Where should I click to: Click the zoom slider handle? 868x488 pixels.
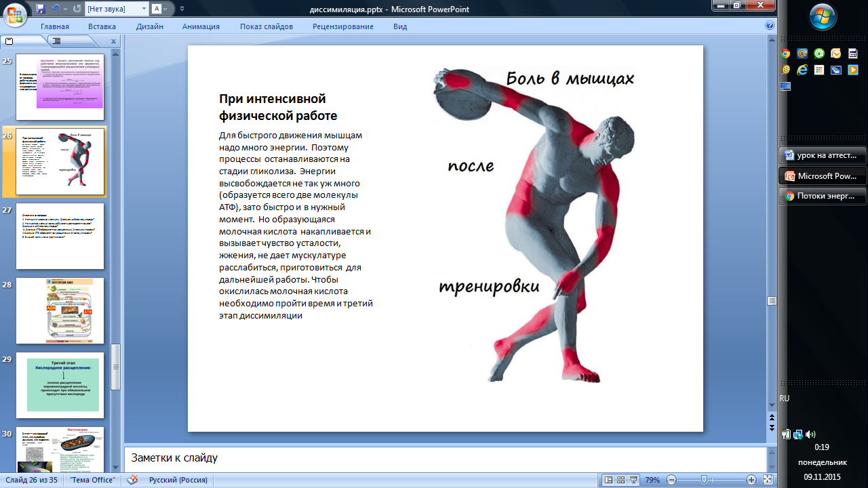pos(704,480)
